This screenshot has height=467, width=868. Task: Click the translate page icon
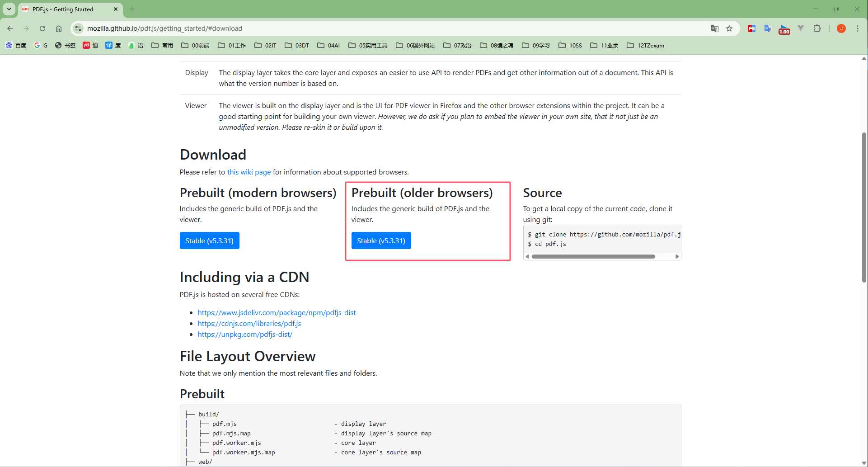(714, 28)
